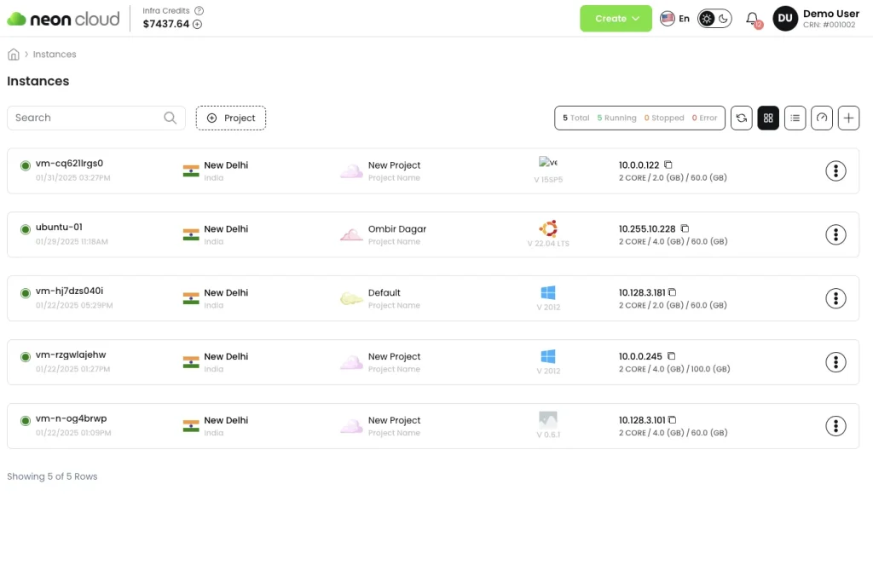The width and height of the screenshot is (873, 588).
Task: Click the Project filter button
Action: tap(231, 118)
